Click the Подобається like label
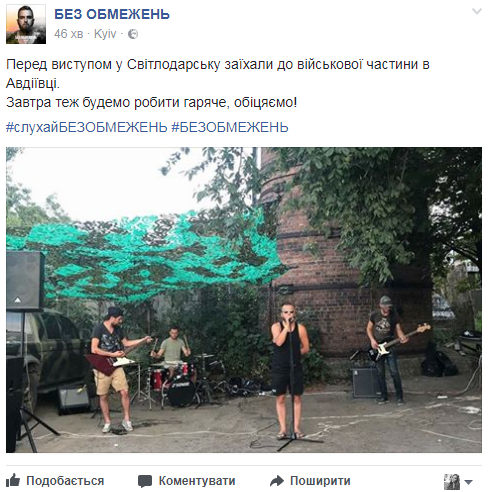 [x=65, y=481]
